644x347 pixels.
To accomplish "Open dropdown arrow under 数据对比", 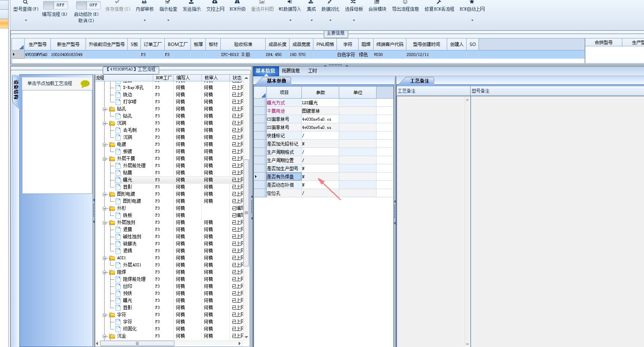I will 330,21.
